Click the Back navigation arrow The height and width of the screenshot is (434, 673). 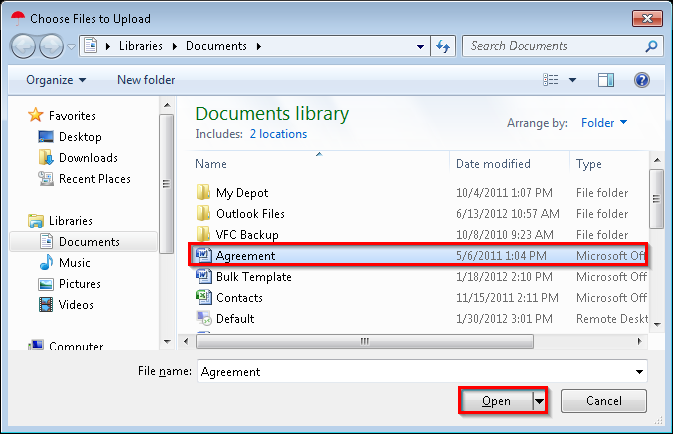[24, 46]
